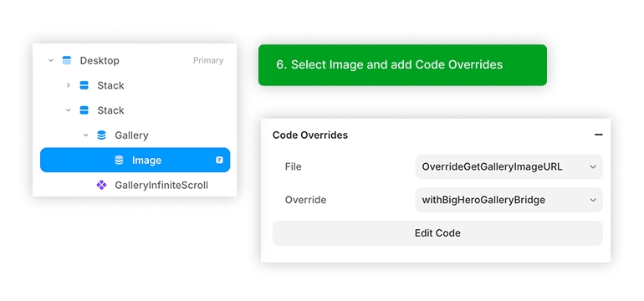Click the Image layer database icon

119,161
